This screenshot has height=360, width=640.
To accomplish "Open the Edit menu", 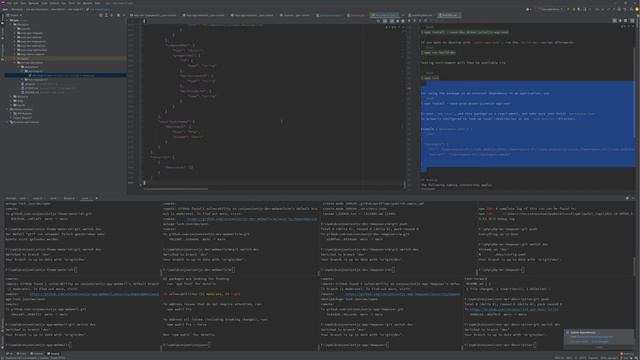I will point(16,3).
